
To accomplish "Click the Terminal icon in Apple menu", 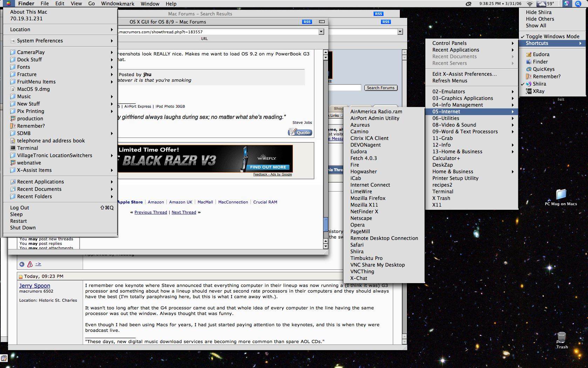I will coord(13,148).
